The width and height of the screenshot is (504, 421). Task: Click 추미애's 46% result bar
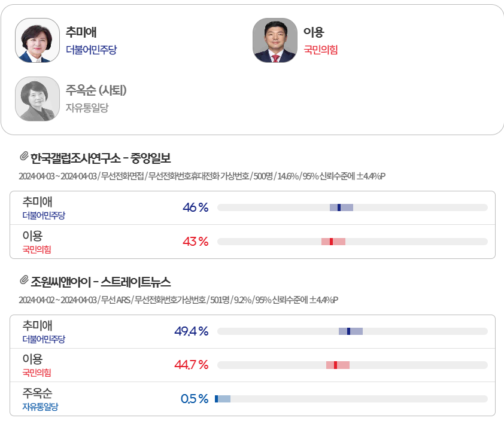click(353, 206)
